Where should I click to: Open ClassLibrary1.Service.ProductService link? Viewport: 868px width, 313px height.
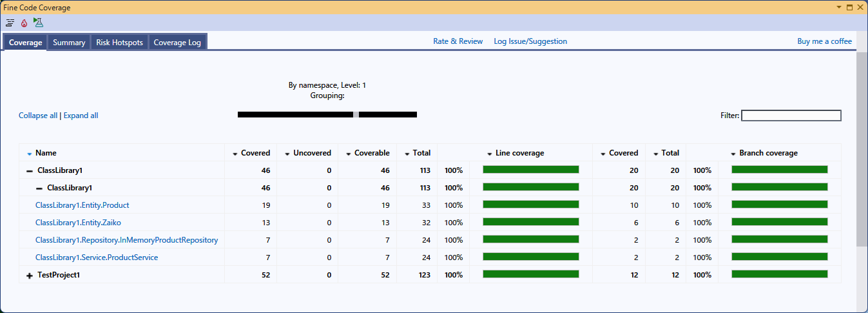pyautogui.click(x=97, y=257)
